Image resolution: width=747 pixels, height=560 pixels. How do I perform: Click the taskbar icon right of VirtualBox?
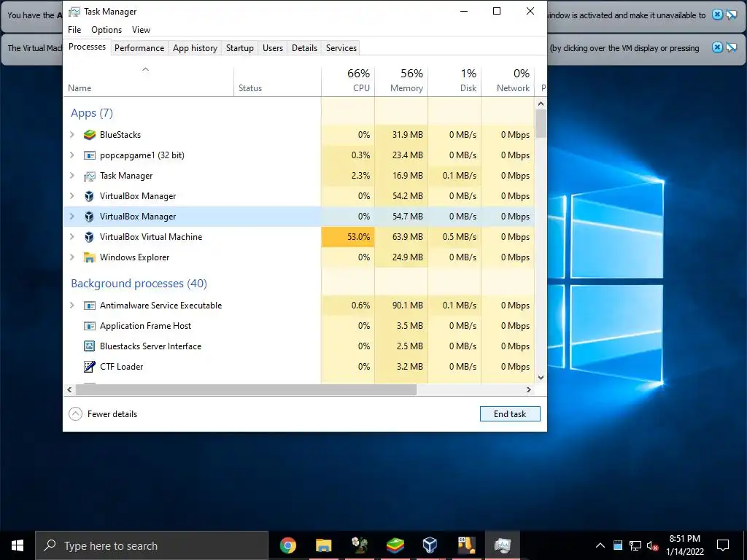pyautogui.click(x=466, y=545)
